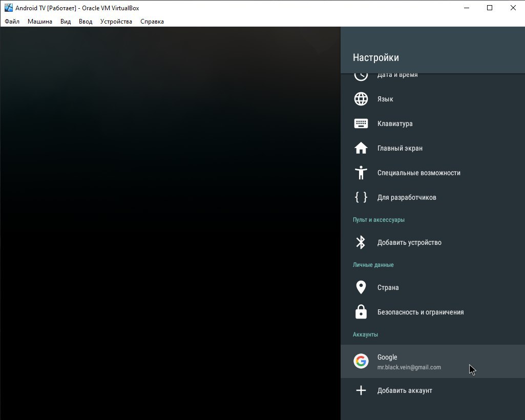The width and height of the screenshot is (525, 420).
Task: Click the house icon for Главный экран
Action: [x=361, y=148]
